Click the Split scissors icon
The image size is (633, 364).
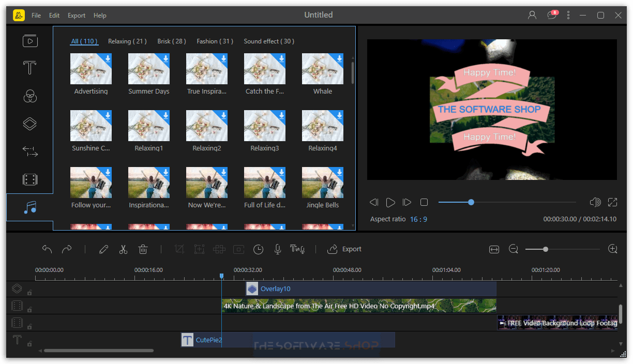click(123, 249)
